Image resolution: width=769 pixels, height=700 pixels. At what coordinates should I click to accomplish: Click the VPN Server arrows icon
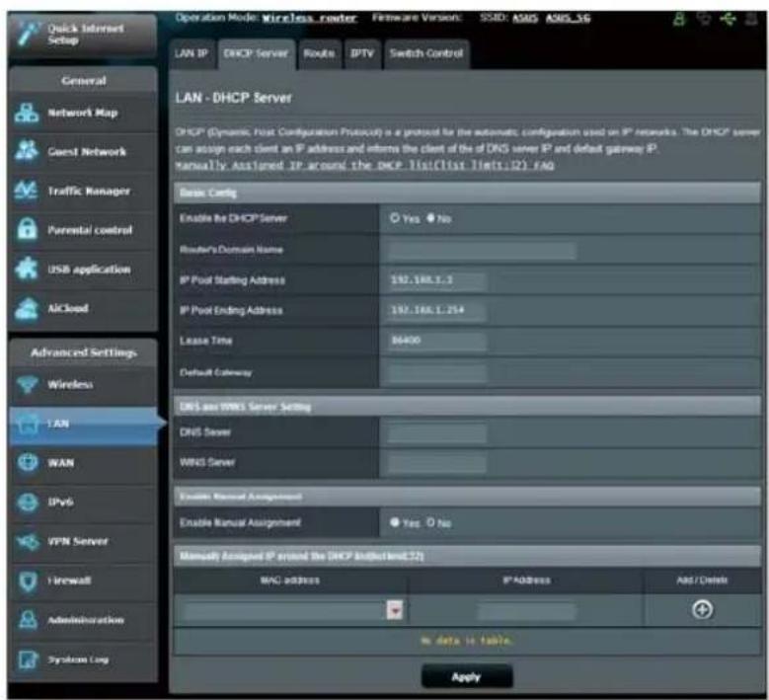[x=28, y=542]
